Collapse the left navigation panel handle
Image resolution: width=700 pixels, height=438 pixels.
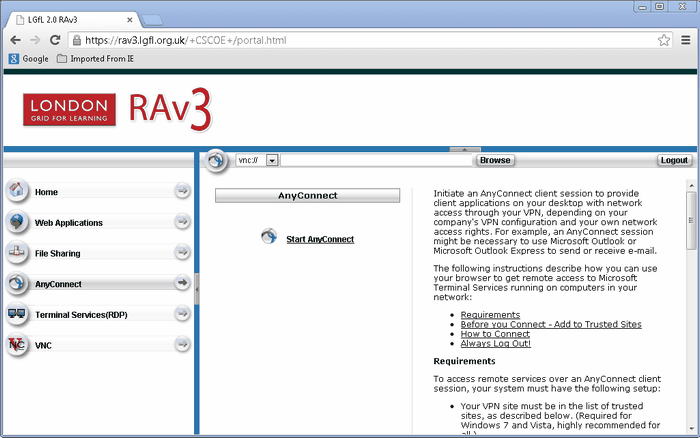click(x=197, y=289)
